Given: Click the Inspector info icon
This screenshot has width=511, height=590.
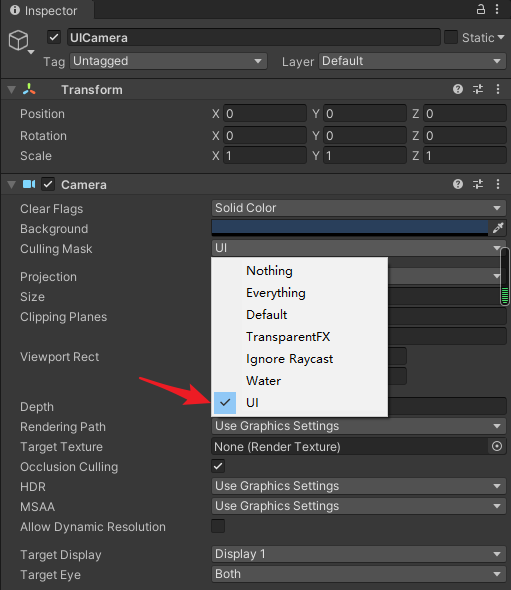Looking at the screenshot, I should pos(15,10).
